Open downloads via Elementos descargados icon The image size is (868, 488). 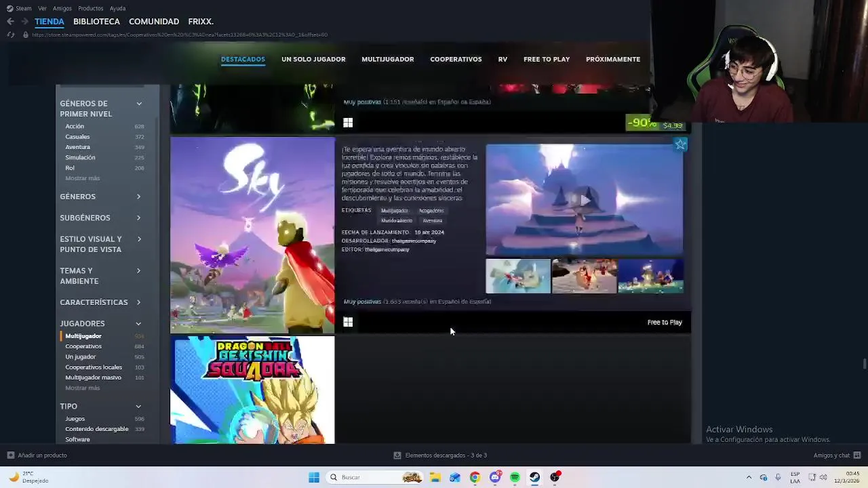coord(397,455)
